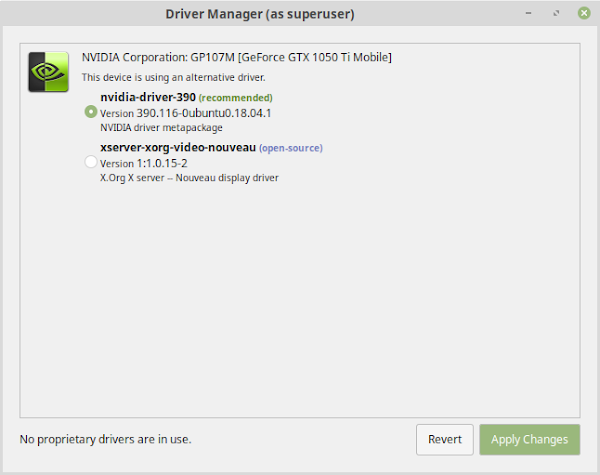
Task: Click the '(open-source)' label
Action: (291, 148)
